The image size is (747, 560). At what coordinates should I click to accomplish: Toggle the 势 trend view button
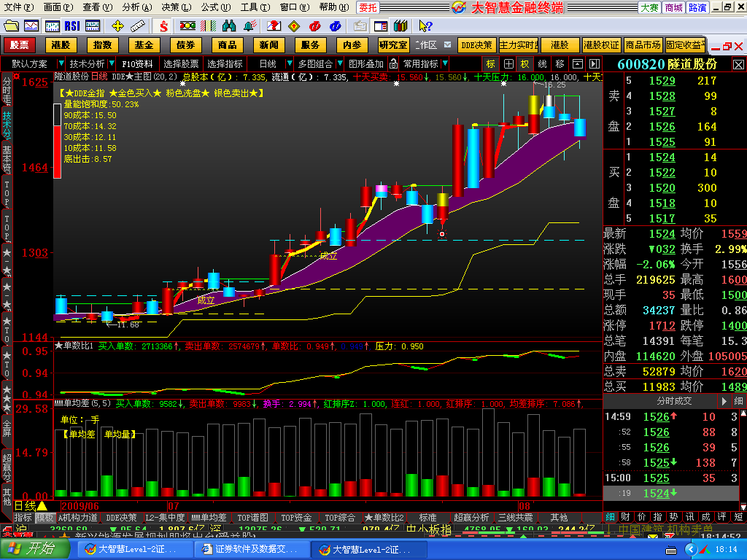click(x=673, y=517)
